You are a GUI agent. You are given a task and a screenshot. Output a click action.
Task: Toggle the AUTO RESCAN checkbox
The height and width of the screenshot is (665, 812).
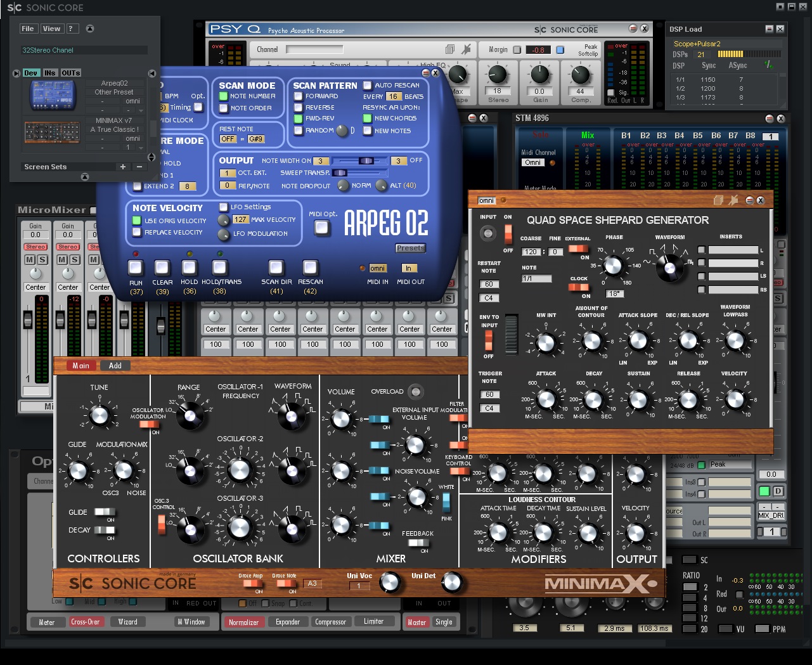coord(367,85)
